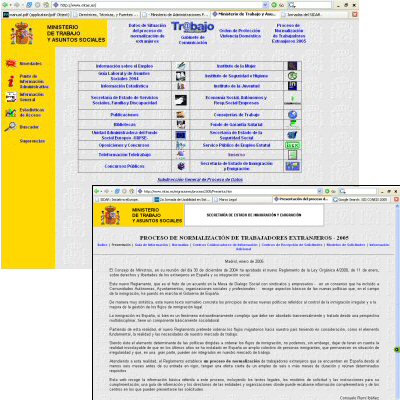Open the search engine dropdown in top browser

click(x=292, y=5)
